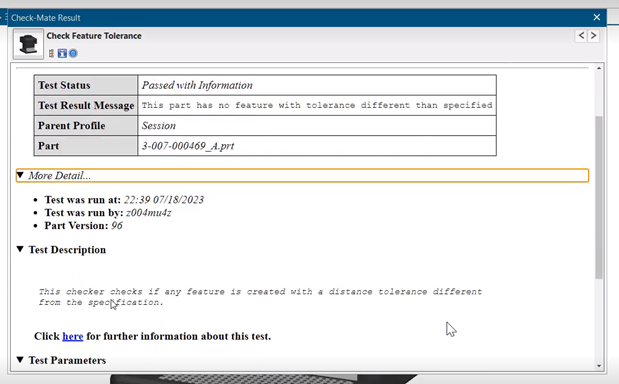Go to next result with right arrow
Viewport: 619px width, 384px height.
click(x=593, y=36)
